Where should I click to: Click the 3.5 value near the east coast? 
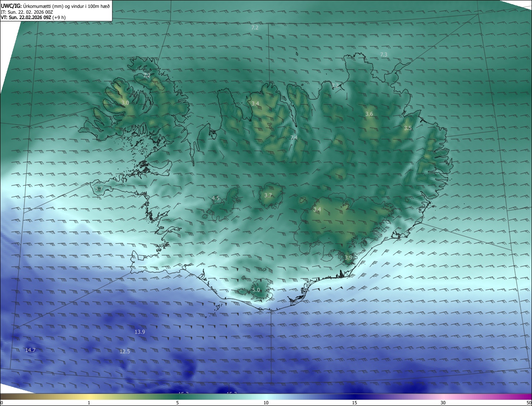pos(408,128)
